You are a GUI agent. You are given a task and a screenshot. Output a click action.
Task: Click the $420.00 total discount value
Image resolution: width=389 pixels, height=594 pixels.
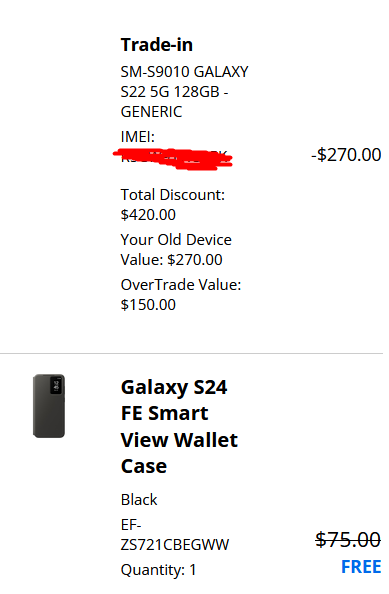tap(148, 215)
